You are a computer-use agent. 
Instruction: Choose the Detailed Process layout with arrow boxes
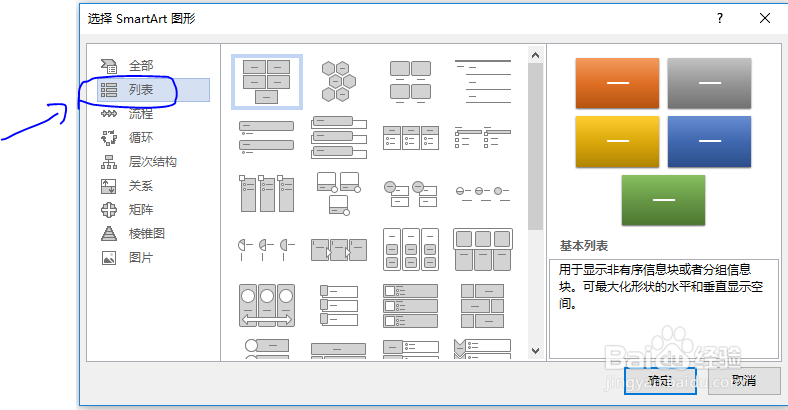tap(339, 250)
